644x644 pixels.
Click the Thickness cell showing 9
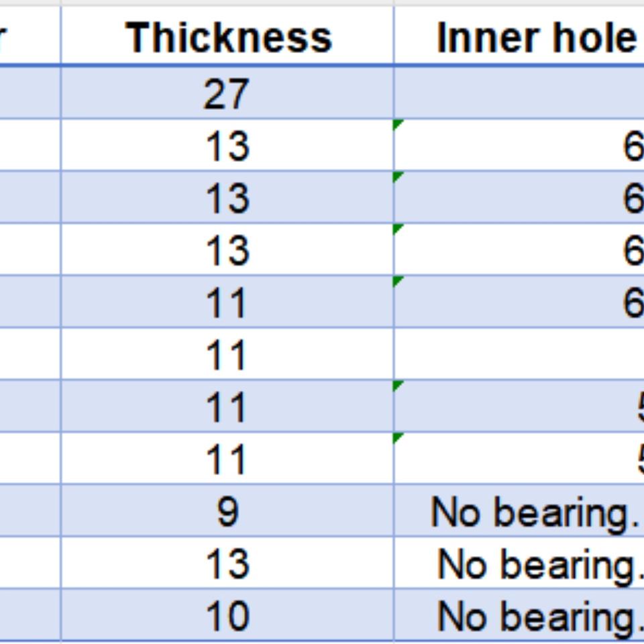[227, 512]
